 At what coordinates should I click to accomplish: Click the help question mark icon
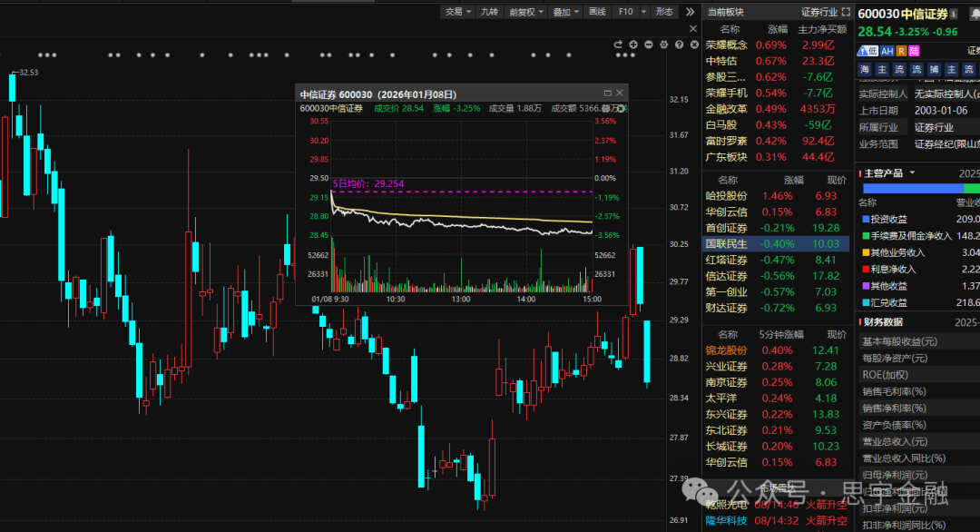pyautogui.click(x=679, y=44)
